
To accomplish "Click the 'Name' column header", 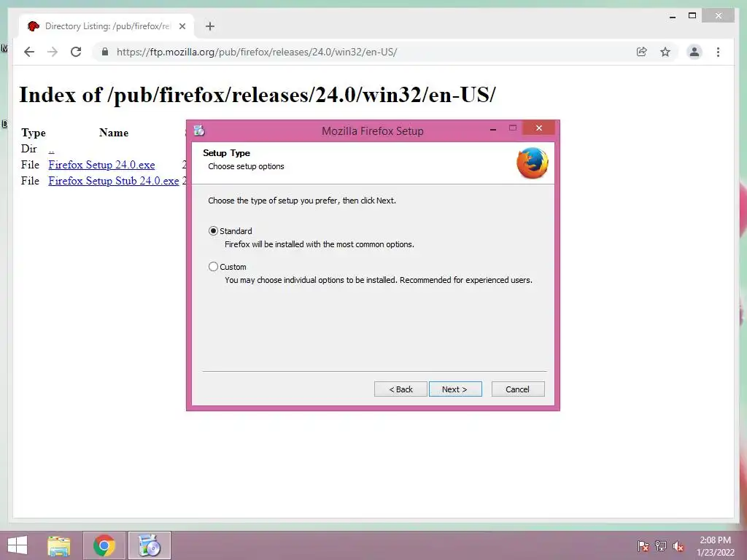I will point(113,133).
